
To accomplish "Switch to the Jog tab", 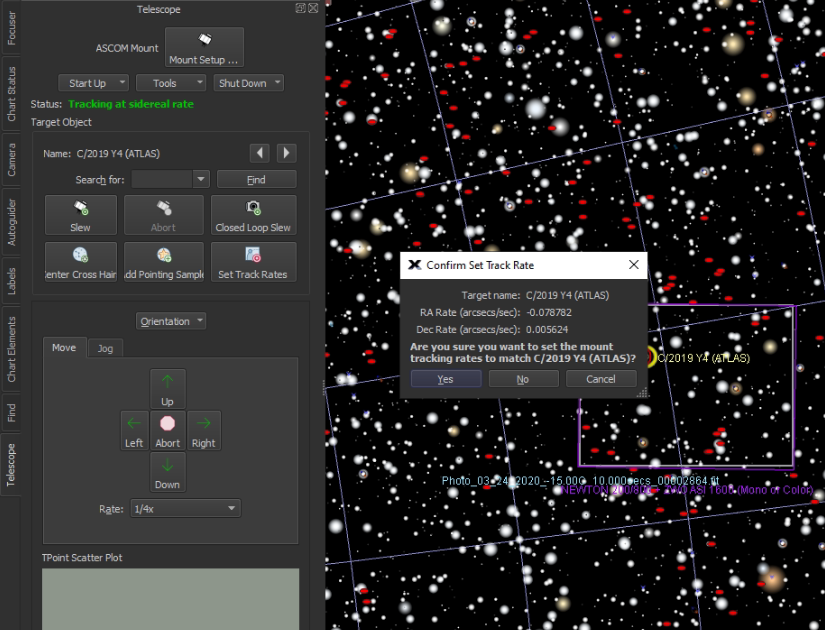I will [104, 348].
